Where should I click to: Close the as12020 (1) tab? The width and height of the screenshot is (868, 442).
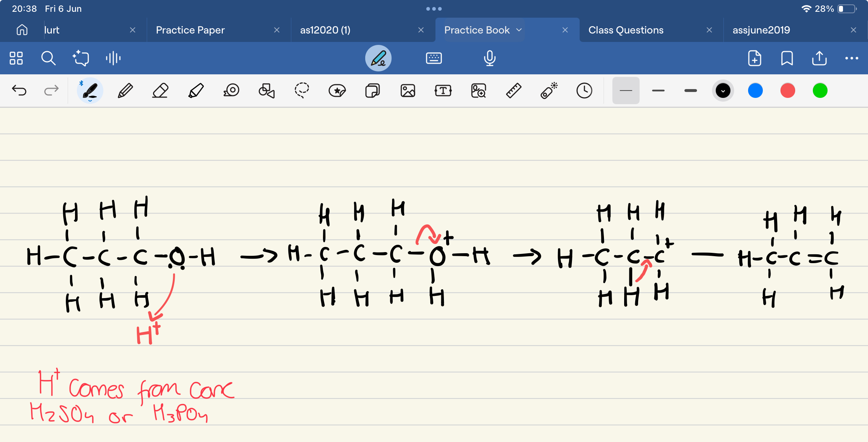(x=421, y=30)
